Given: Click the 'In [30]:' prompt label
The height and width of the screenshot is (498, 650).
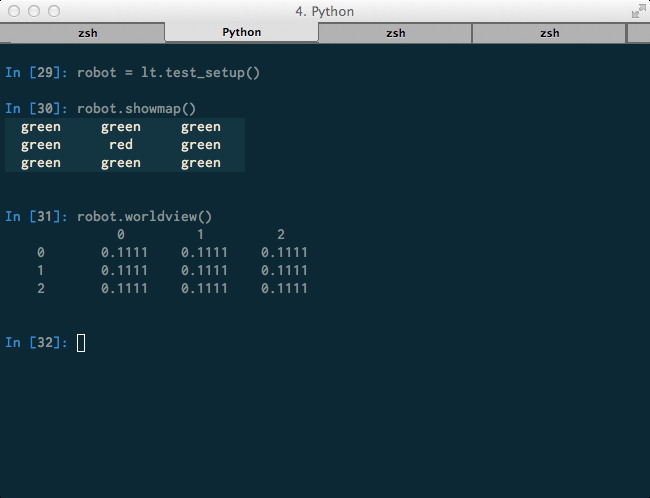Looking at the screenshot, I should 36,109.
